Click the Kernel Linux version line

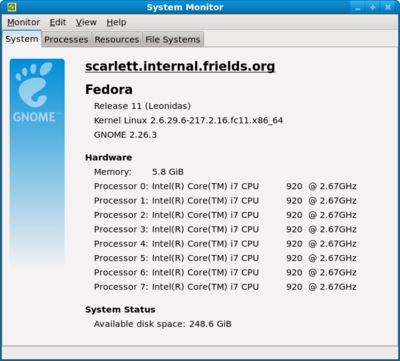tap(188, 120)
